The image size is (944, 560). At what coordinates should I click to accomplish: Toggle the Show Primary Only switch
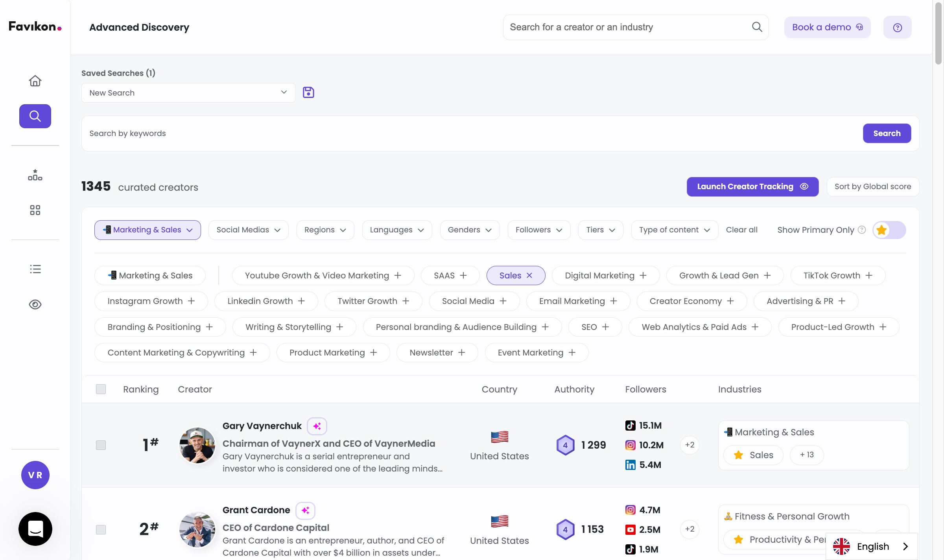(889, 230)
